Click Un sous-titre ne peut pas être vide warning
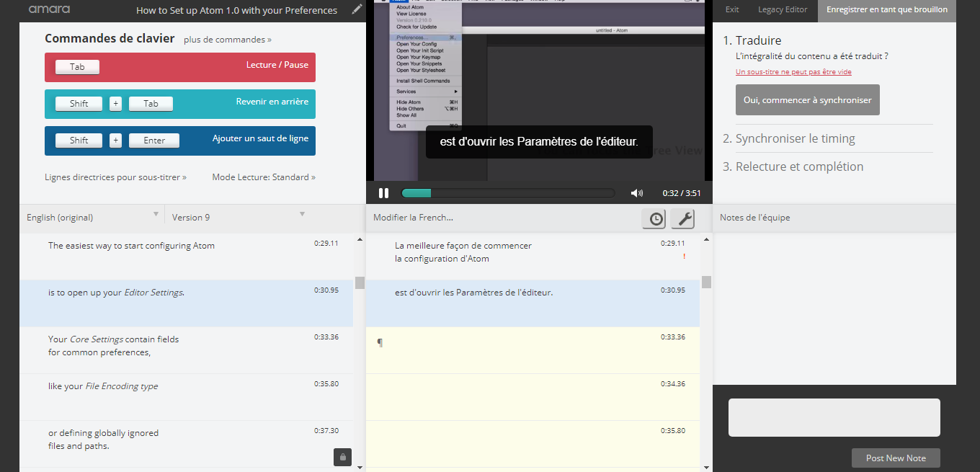 pos(793,72)
